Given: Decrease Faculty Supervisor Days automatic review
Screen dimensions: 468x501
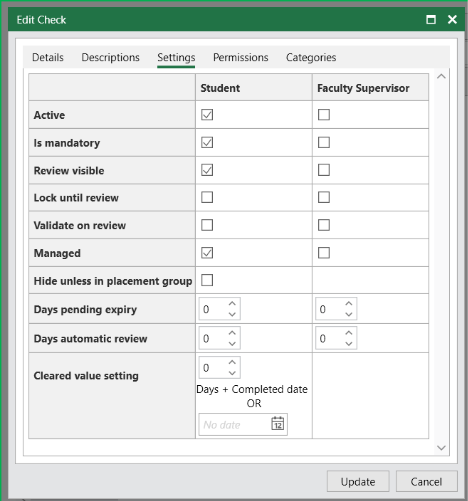Looking at the screenshot, I should click(x=349, y=343).
